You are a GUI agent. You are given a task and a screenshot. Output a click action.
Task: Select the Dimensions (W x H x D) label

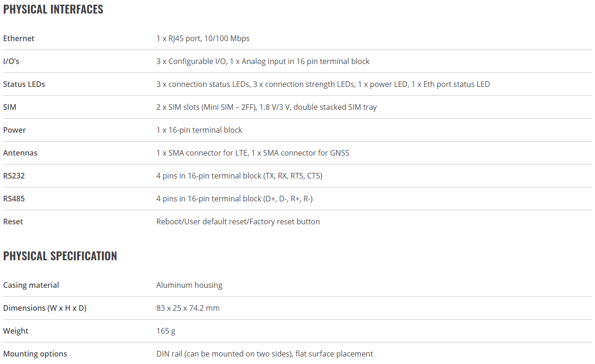(x=45, y=308)
